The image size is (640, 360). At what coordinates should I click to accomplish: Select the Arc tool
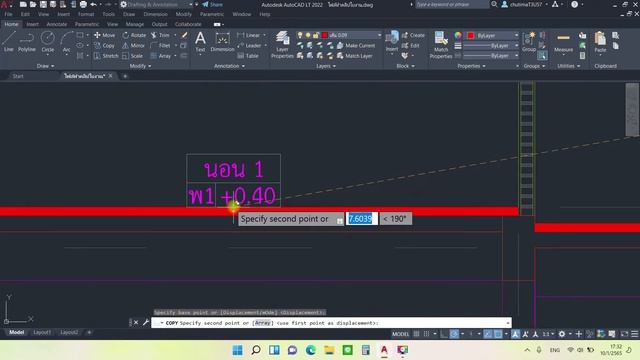pyautogui.click(x=66, y=42)
